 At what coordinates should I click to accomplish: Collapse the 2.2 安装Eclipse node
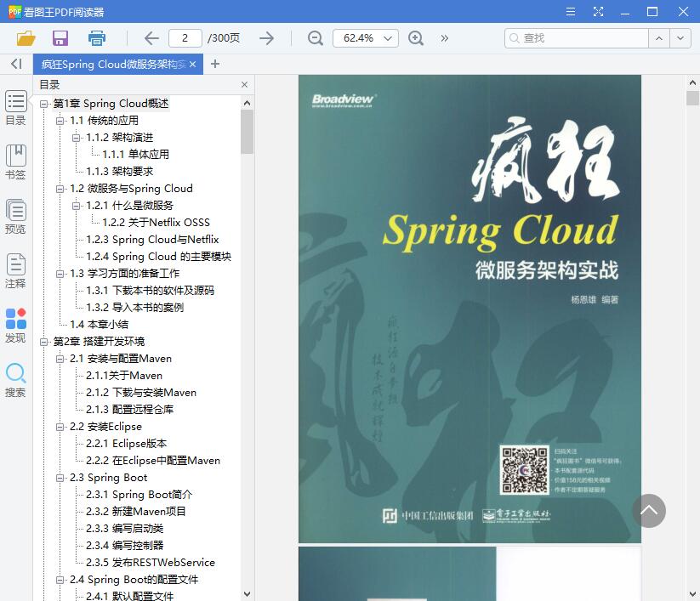click(x=60, y=427)
